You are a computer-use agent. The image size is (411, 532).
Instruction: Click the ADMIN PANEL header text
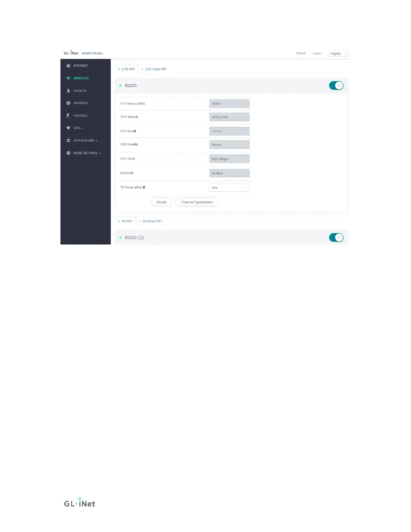click(x=92, y=53)
